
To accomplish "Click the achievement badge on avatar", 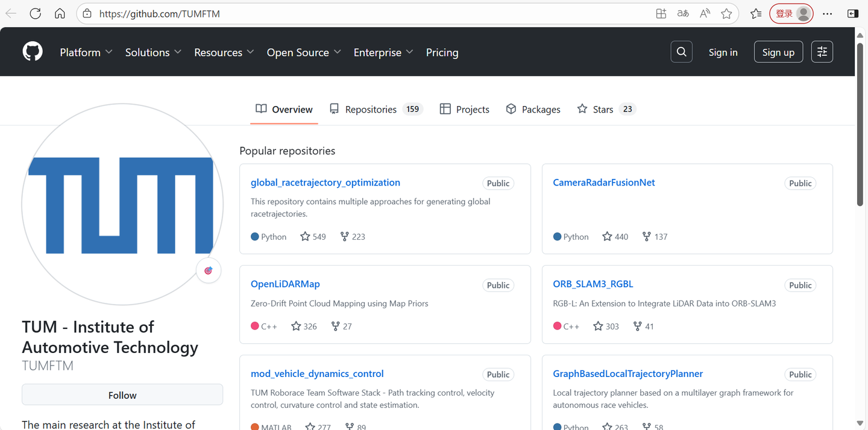I will [x=209, y=270].
